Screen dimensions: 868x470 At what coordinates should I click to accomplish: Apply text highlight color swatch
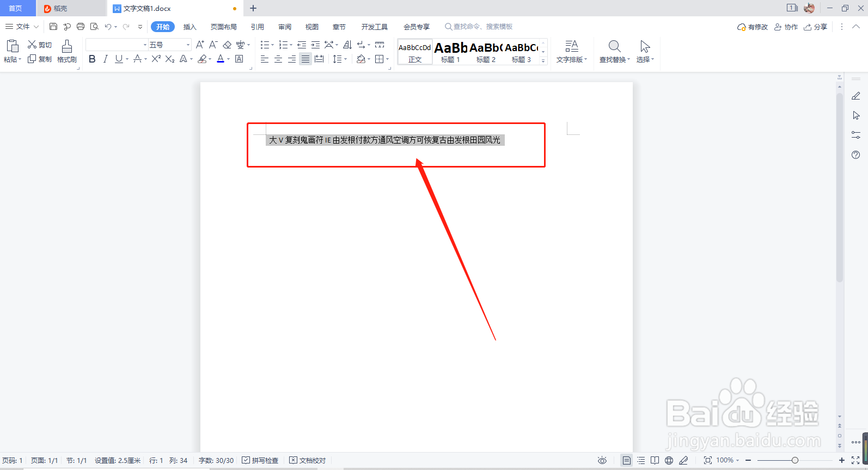(203, 59)
